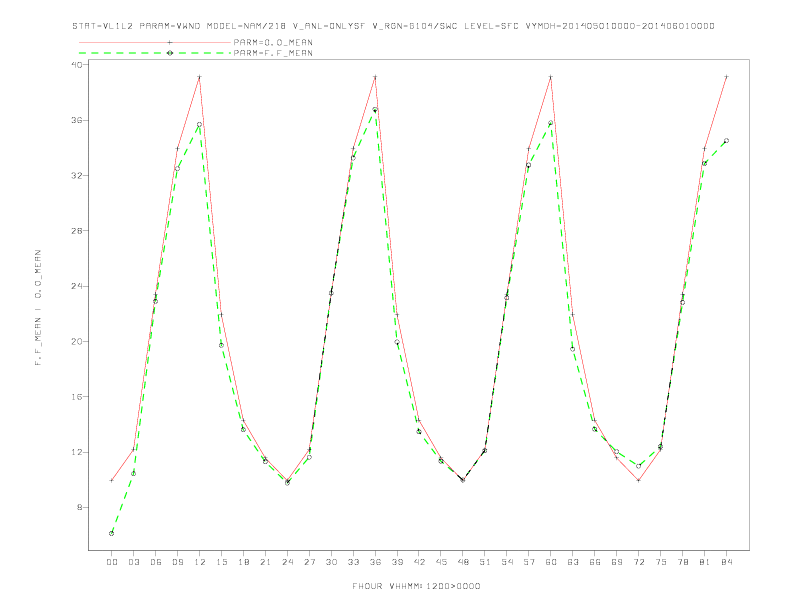792x612 pixels.
Task: Click x-axis forecast hour label 81
Action: pos(705,562)
